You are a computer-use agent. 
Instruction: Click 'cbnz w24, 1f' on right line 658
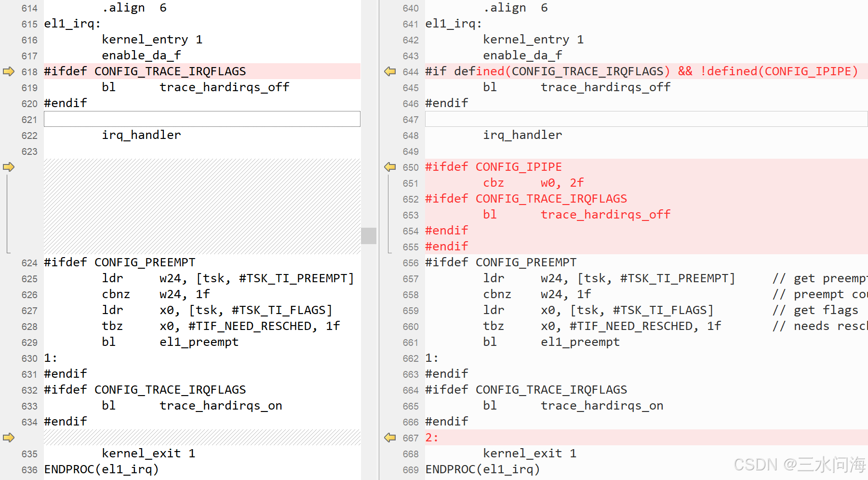(x=537, y=294)
